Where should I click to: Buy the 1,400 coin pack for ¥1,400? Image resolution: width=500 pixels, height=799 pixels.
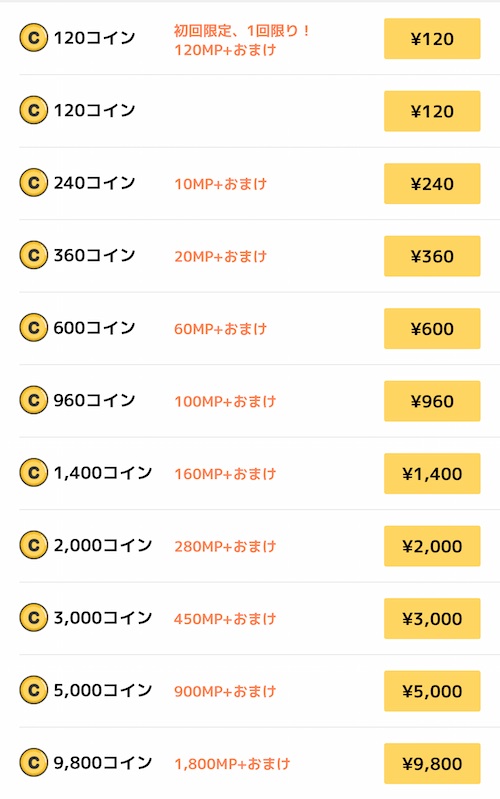click(x=432, y=473)
